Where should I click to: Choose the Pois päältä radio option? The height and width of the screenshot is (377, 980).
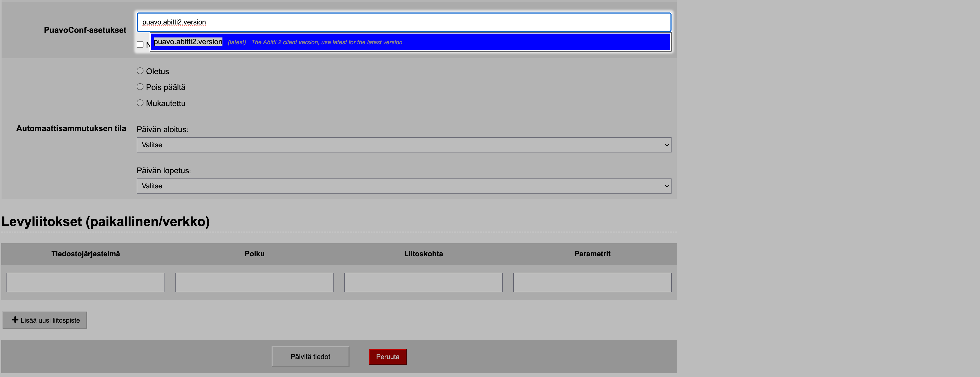click(140, 87)
